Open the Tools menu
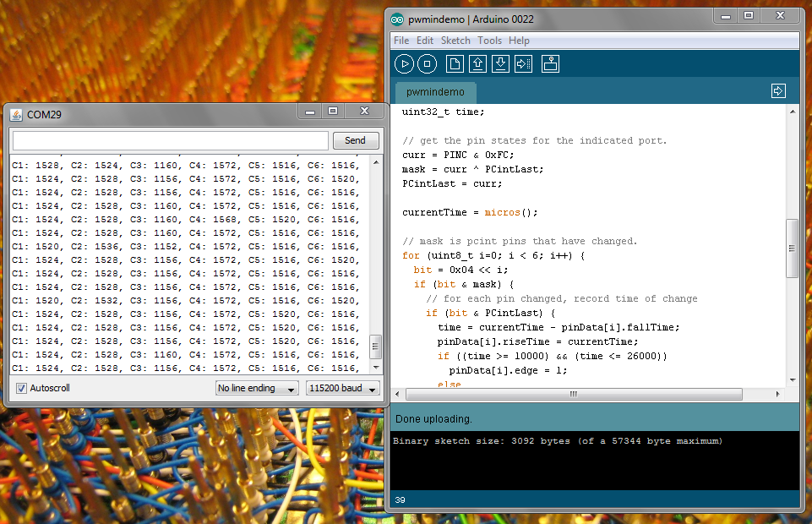The width and height of the screenshot is (812, 524). click(489, 41)
